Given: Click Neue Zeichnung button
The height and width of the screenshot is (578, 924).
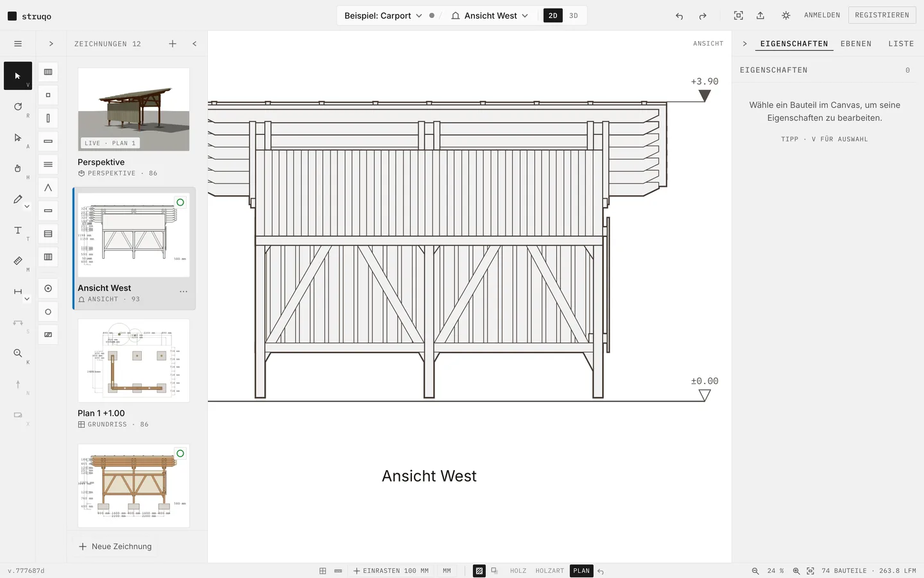Looking at the screenshot, I should [116, 547].
